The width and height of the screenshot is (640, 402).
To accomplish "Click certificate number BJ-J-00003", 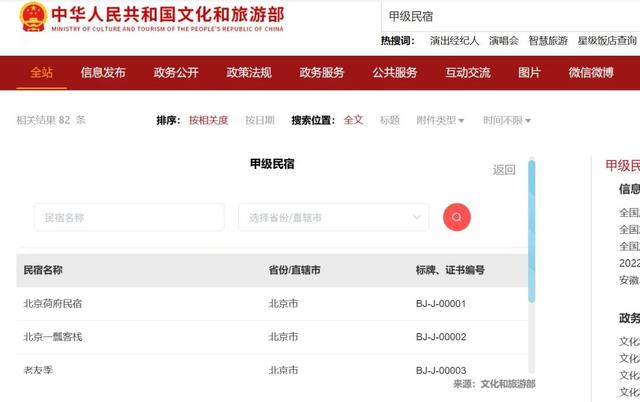I will click(x=441, y=371).
